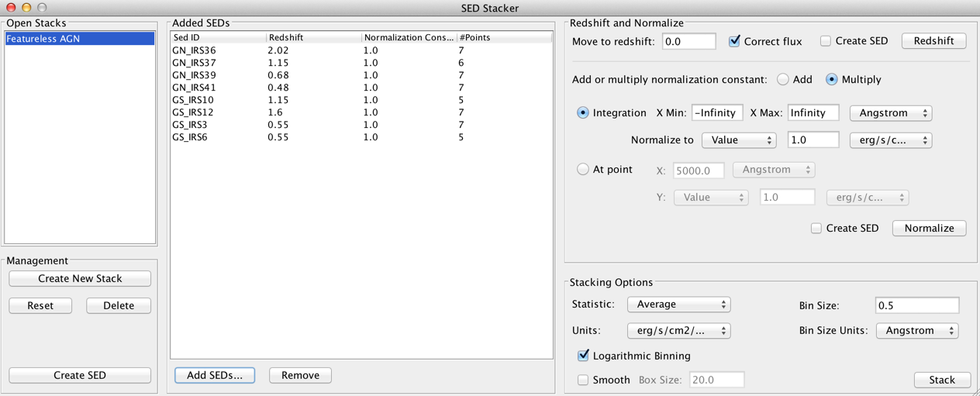Select the Featureless AGN stack
980x396 pixels.
pyautogui.click(x=80, y=38)
